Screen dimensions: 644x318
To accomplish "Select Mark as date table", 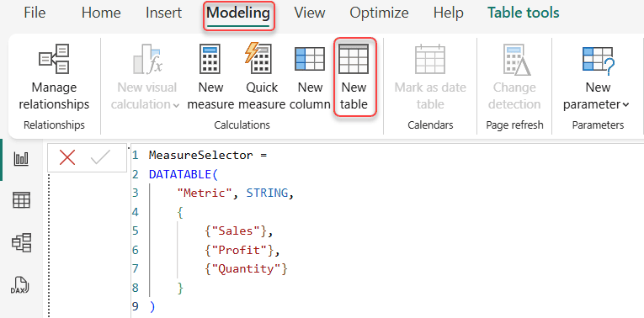I will click(x=430, y=78).
